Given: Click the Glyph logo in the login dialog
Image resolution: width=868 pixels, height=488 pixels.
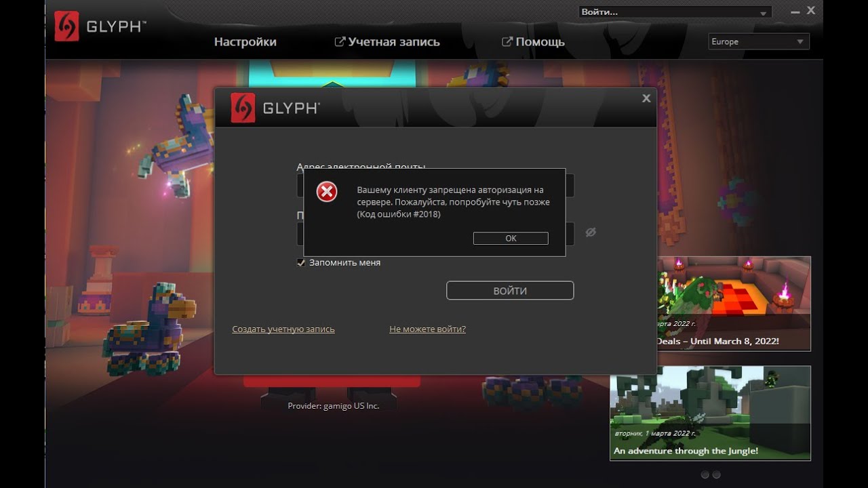Looking at the screenshot, I should click(275, 108).
